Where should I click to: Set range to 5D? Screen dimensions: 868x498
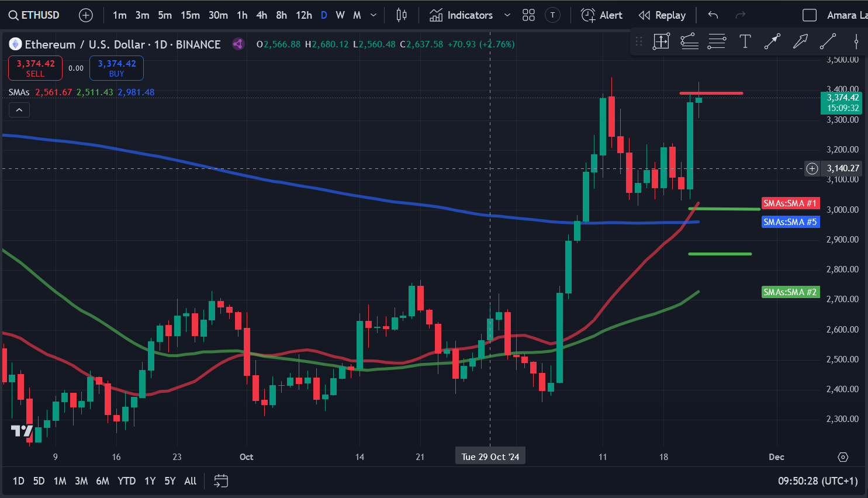(39, 481)
